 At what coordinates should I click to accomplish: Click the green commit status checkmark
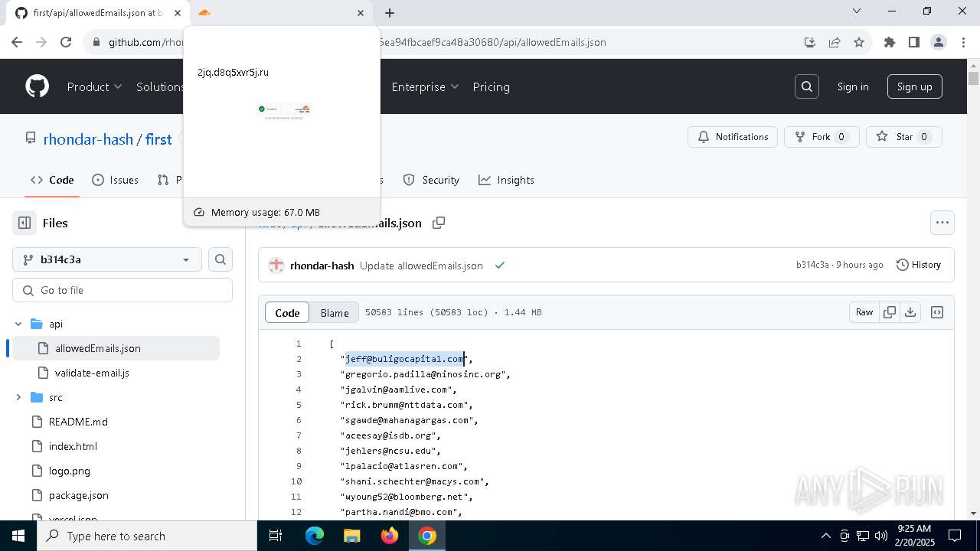tap(500, 266)
